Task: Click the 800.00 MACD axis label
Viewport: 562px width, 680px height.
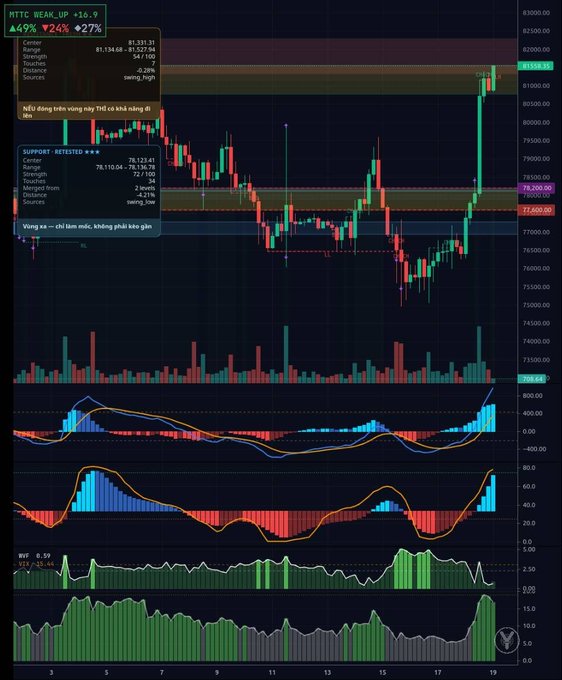Action: pyautogui.click(x=532, y=396)
